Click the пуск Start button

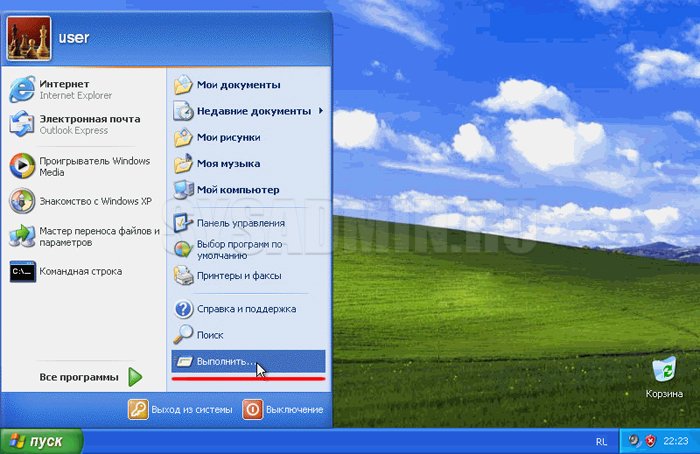point(36,441)
